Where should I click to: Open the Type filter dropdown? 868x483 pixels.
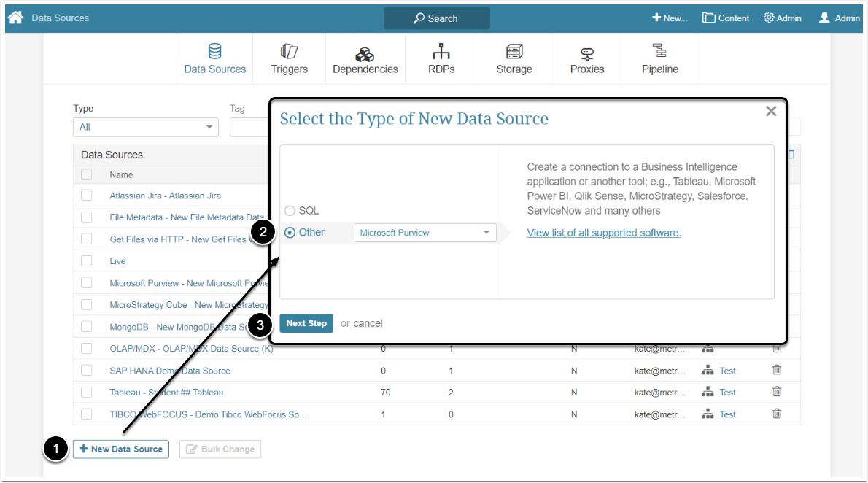(145, 127)
